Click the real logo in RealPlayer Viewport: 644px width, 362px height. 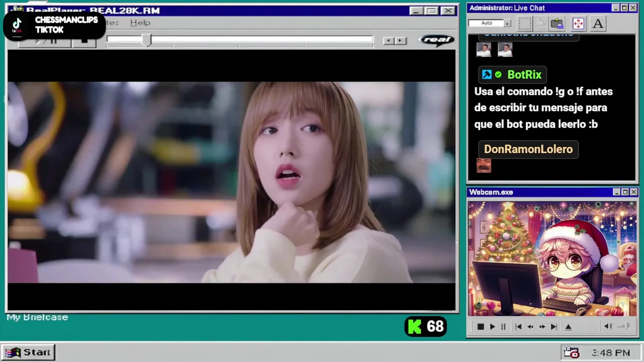coord(436,40)
